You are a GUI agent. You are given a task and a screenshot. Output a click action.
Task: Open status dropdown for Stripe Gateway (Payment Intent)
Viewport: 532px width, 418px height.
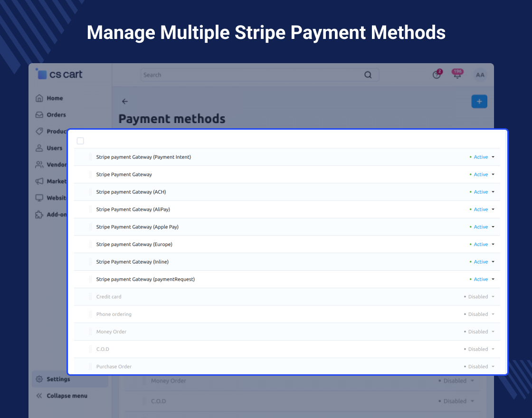482,157
